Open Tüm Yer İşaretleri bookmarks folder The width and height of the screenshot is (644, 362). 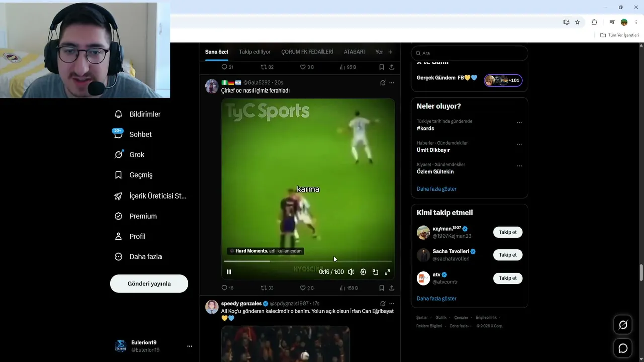tap(620, 35)
